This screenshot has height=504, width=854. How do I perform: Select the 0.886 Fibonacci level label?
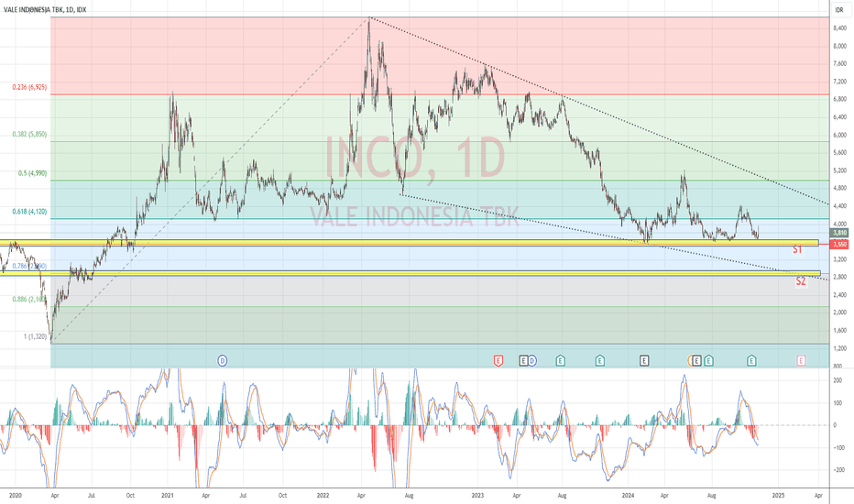coord(29,299)
